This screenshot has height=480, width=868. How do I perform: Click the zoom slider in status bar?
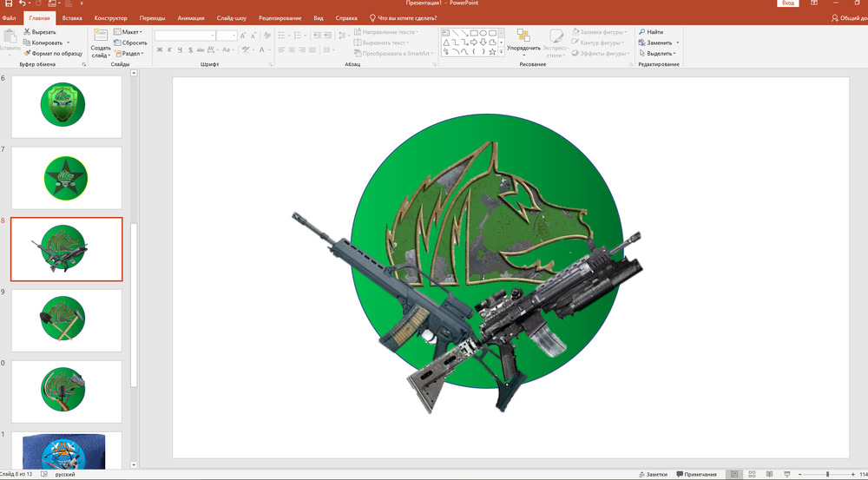827,475
